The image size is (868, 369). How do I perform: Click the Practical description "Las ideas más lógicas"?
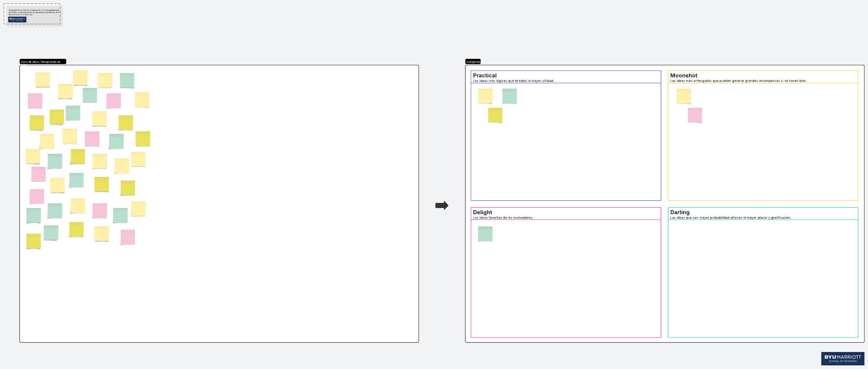513,81
